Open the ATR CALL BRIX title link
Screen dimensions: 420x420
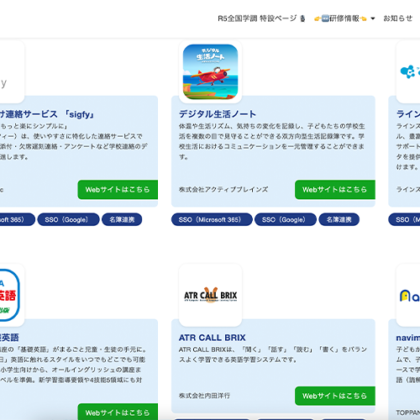[212, 338]
